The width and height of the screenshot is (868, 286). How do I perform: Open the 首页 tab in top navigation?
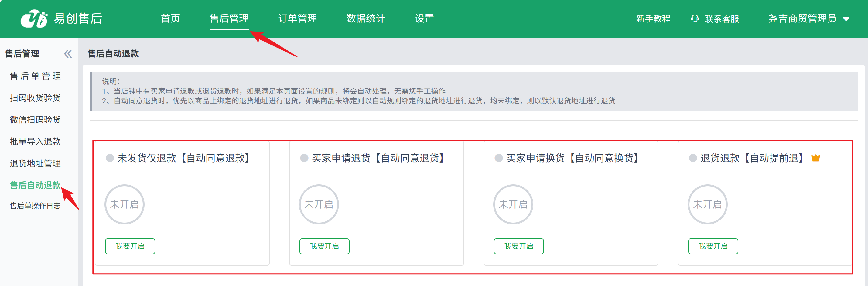pyautogui.click(x=170, y=19)
